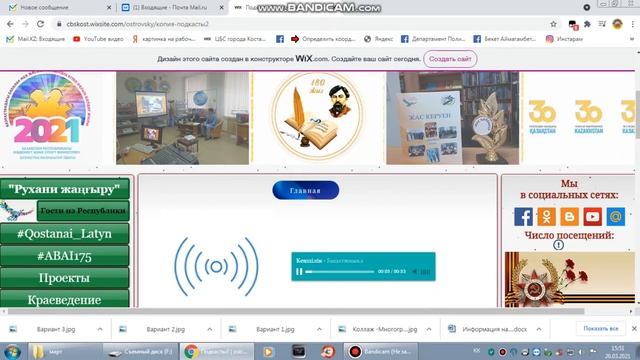
Task: Click the Victory order star banner
Action: (x=569, y=280)
